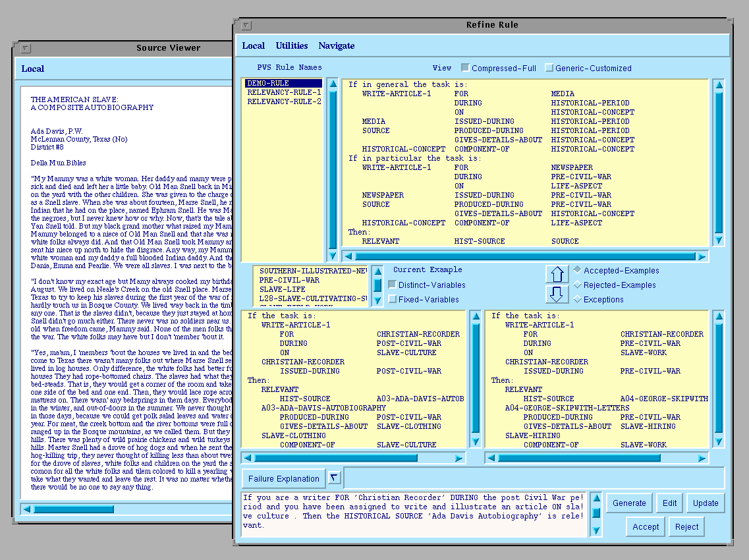Select RELEVANCY-RULE-1 in the rule list
This screenshot has height=560, width=749.
coord(284,92)
